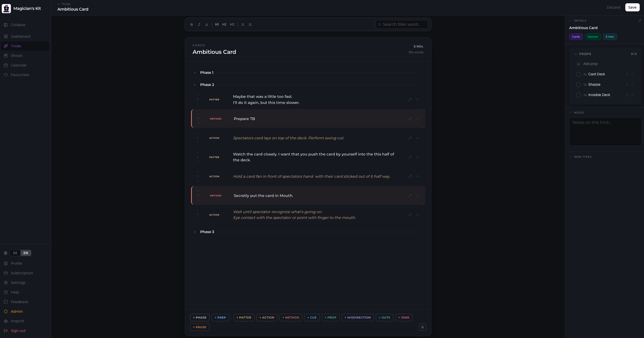Click the microphone dictation icon
The width and height of the screenshot is (644, 338).
coord(422,327)
